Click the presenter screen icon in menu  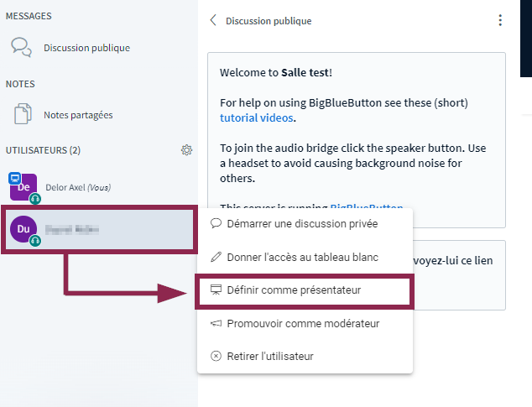tap(216, 290)
